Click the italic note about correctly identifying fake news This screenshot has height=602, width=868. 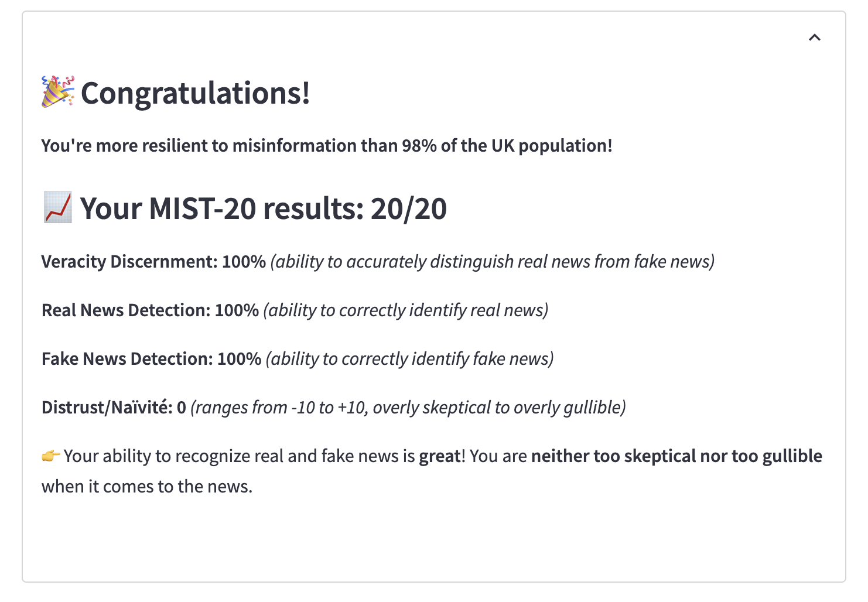409,358
